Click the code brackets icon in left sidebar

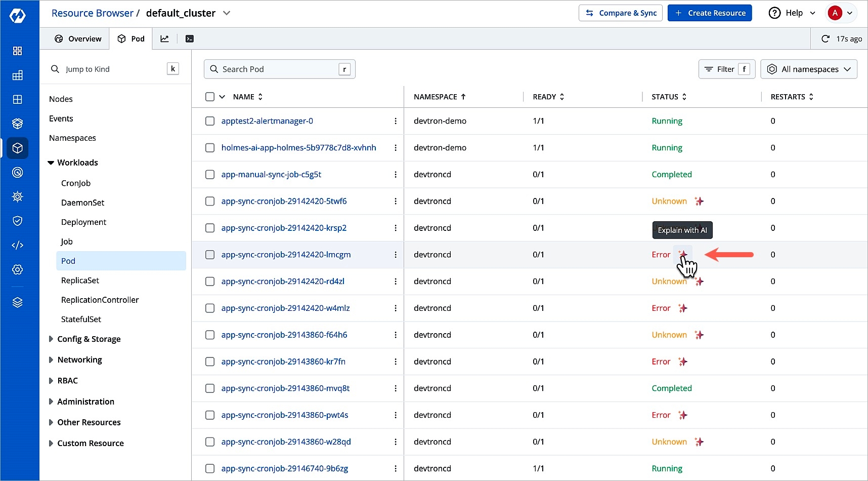18,245
